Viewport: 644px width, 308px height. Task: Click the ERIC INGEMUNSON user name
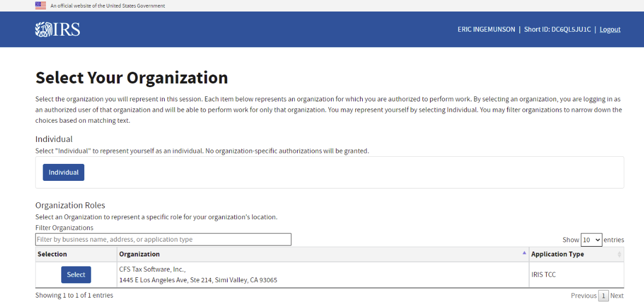[486, 30]
